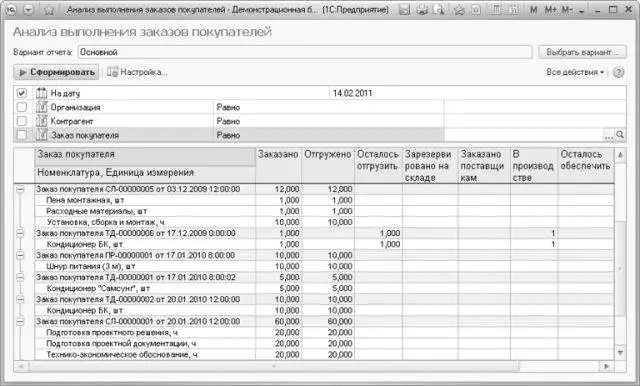Click the M- memory subtract button
The width and height of the screenshot is (640, 386).
tap(567, 9)
